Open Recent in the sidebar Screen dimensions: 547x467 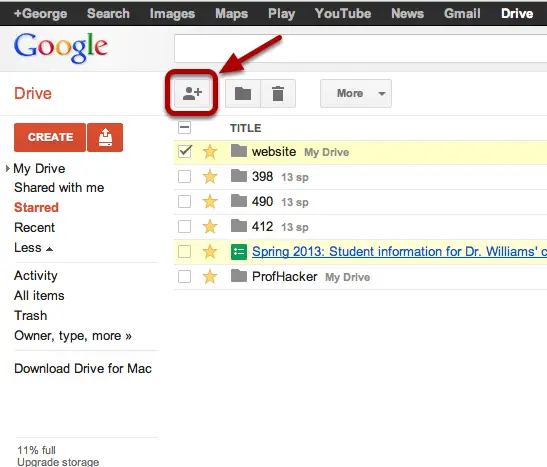tap(35, 228)
